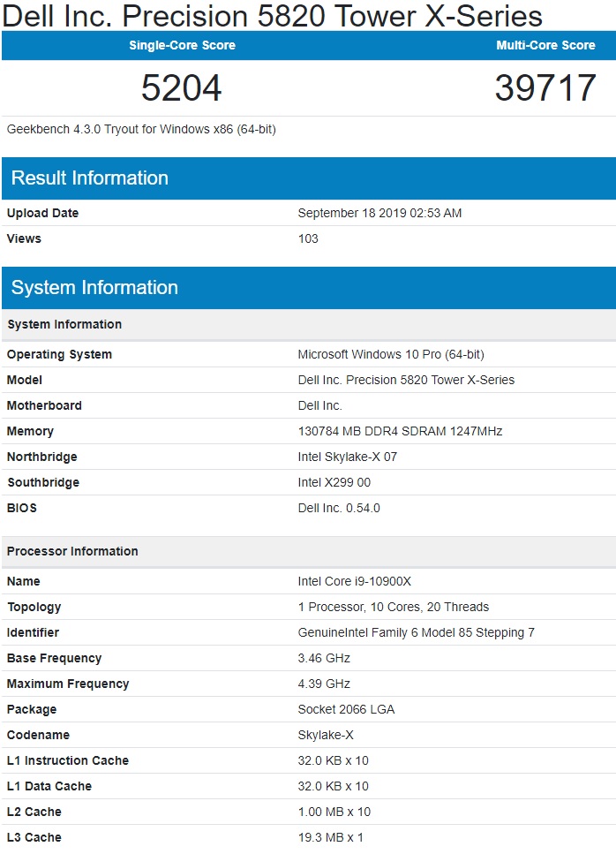Select the views count 103
The height and width of the screenshot is (854, 616).
308,238
